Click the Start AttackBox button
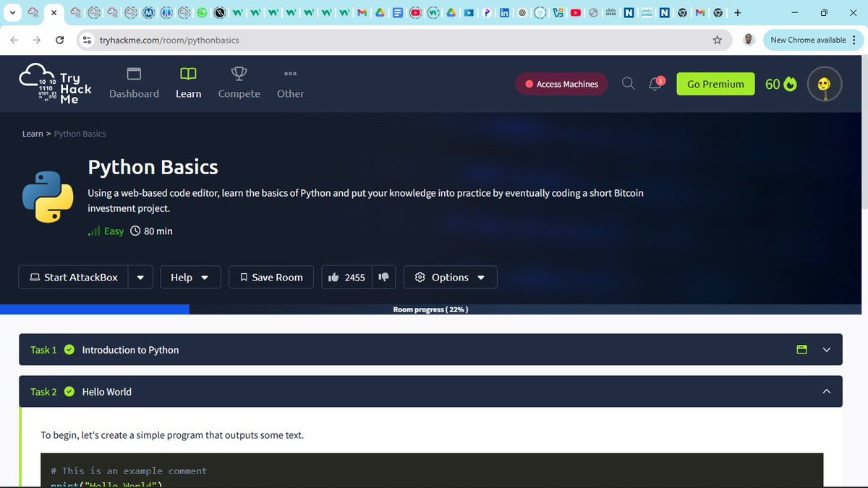 point(73,278)
